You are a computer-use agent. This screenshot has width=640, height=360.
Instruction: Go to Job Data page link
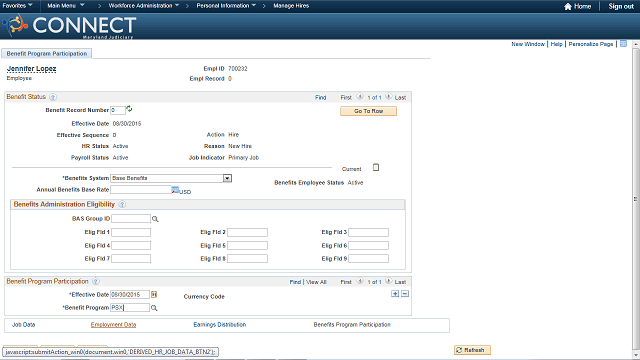click(x=23, y=325)
